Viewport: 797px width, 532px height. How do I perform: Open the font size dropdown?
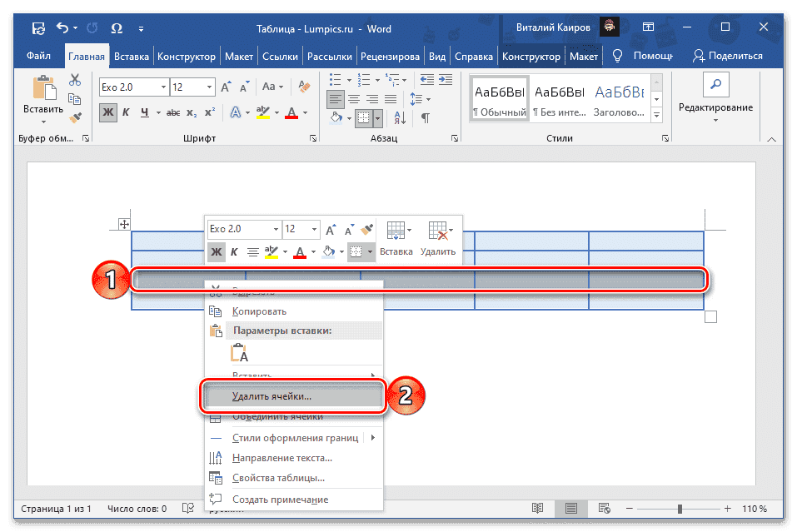tap(208, 86)
